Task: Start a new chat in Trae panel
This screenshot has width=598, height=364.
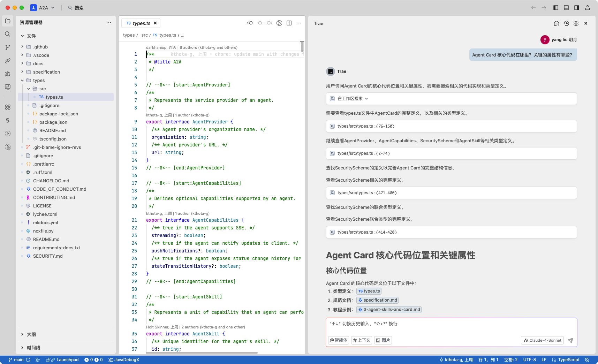Action: point(557,23)
